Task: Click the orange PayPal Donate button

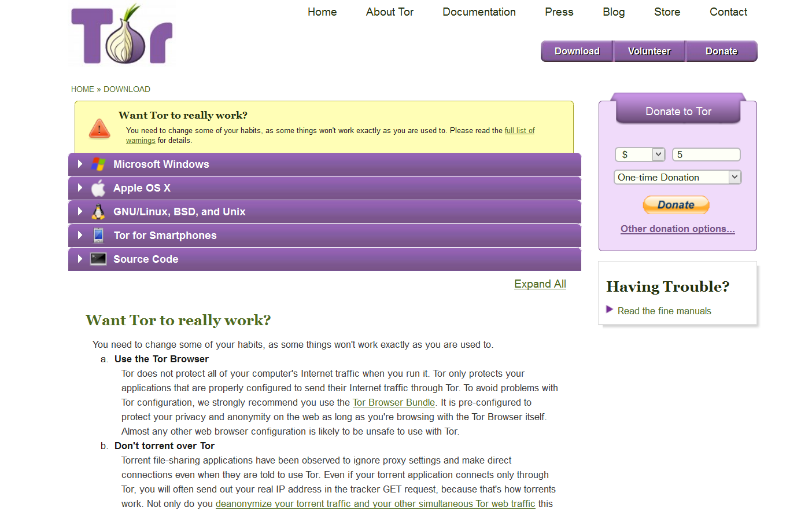Action: pos(676,205)
